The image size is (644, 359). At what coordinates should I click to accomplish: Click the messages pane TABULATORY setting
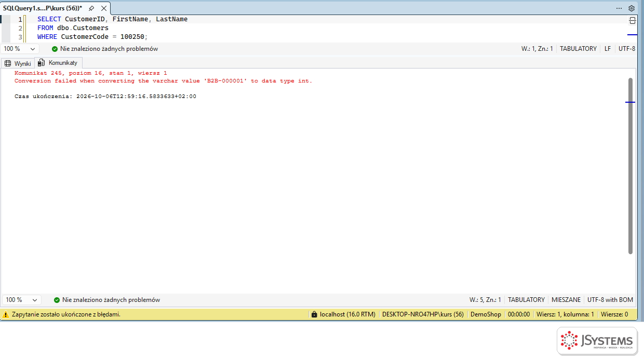[526, 300]
